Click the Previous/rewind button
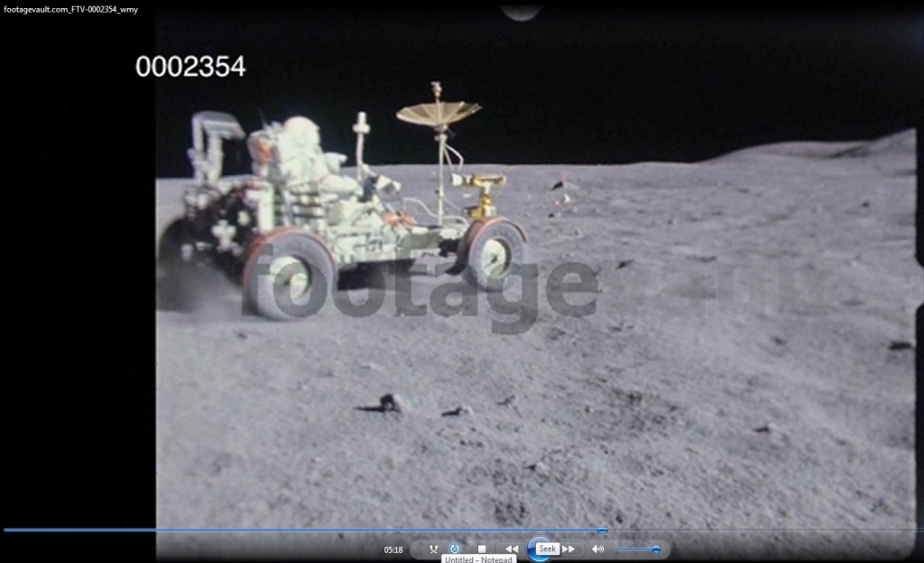924x563 pixels. 511,549
